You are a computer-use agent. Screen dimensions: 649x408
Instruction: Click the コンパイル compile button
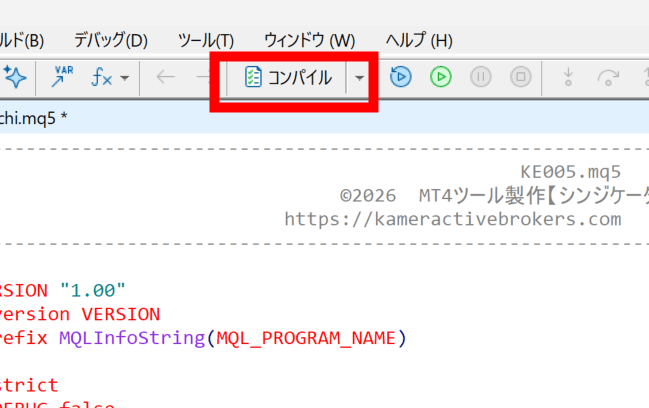pos(288,77)
